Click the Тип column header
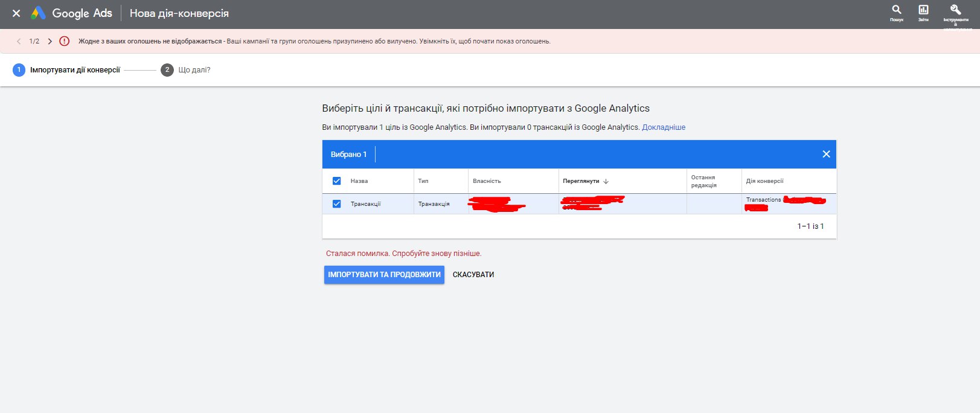 point(423,181)
